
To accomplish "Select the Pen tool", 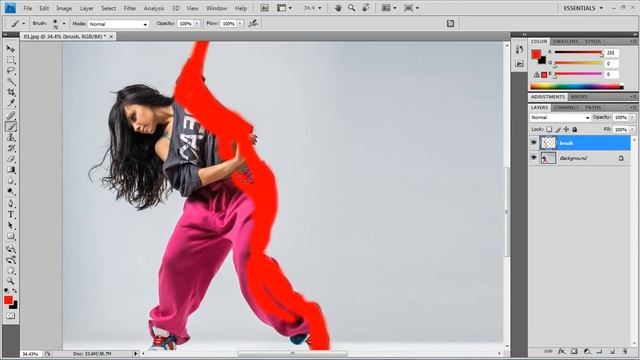I will 11,204.
